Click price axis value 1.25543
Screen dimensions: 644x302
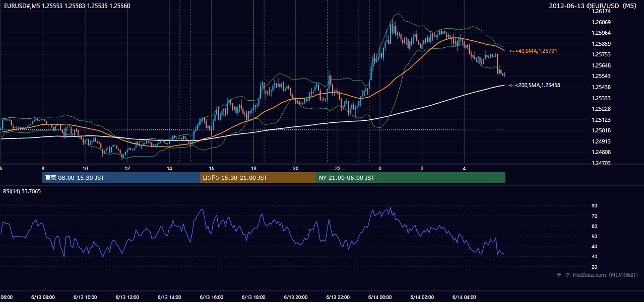(601, 77)
